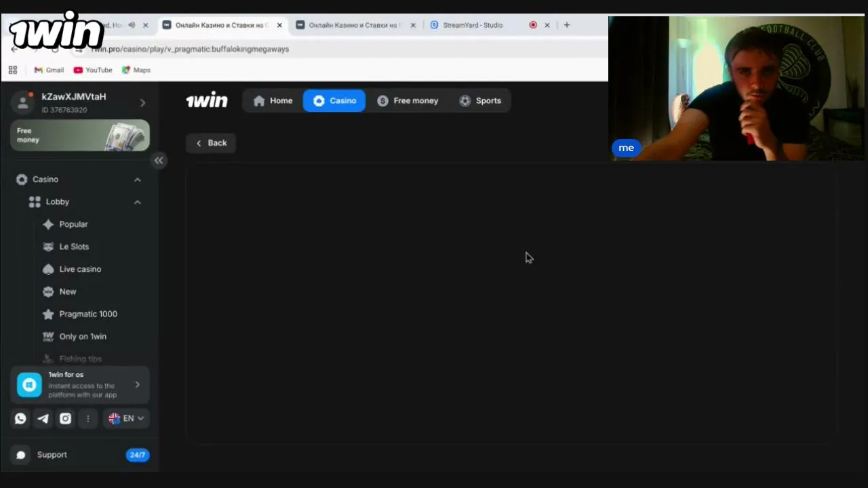Open the Free money banner in the sidebar
This screenshot has width=868, height=488.
80,136
